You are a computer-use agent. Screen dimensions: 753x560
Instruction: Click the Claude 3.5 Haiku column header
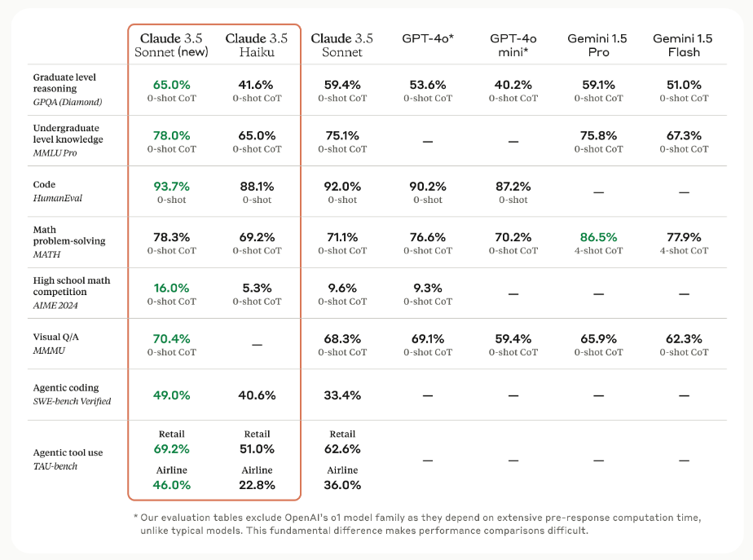pyautogui.click(x=256, y=45)
